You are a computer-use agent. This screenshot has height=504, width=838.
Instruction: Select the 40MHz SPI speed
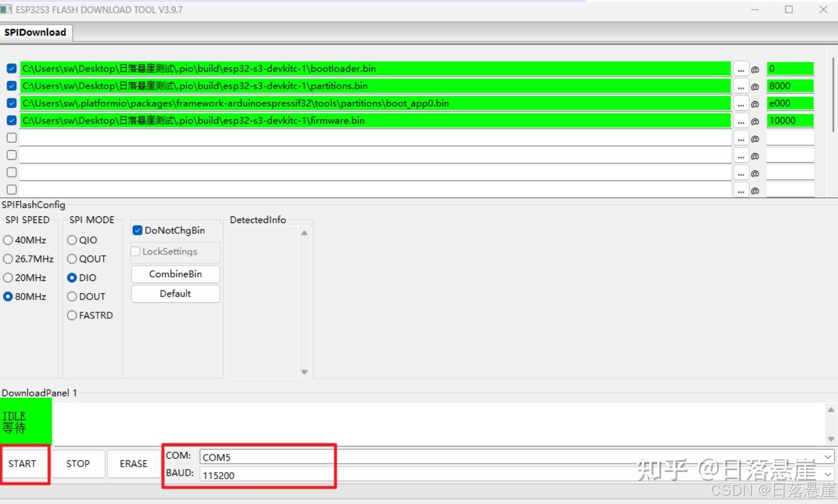(8, 239)
